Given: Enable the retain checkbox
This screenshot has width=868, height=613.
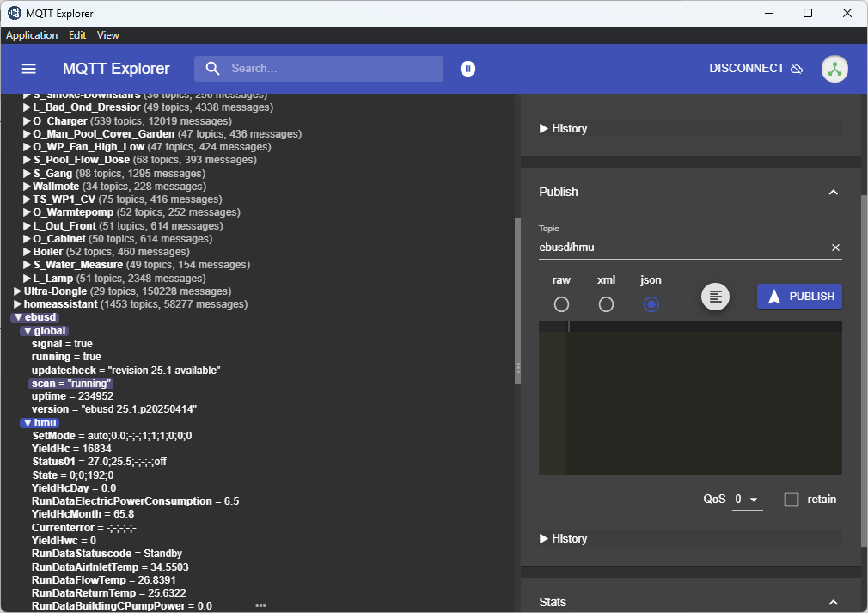Looking at the screenshot, I should click(x=792, y=500).
